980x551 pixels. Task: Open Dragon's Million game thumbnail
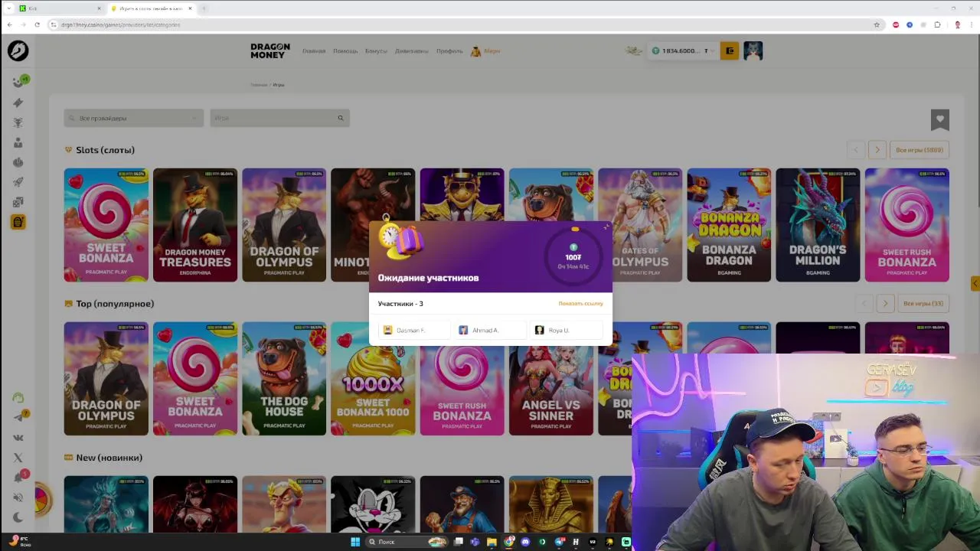tap(818, 225)
